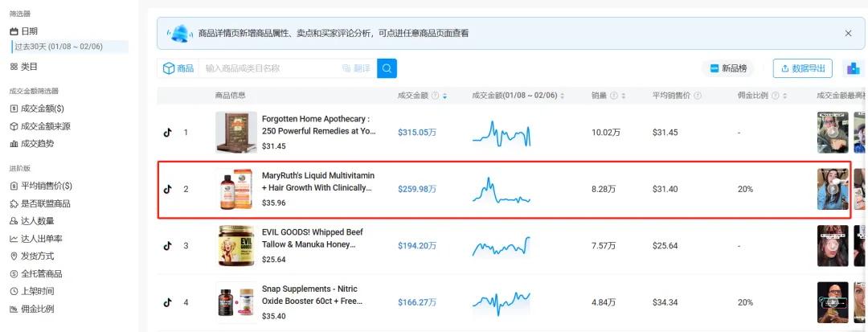Open the 发货方式 filter
Screen dimensions: 868x332
pos(31,256)
